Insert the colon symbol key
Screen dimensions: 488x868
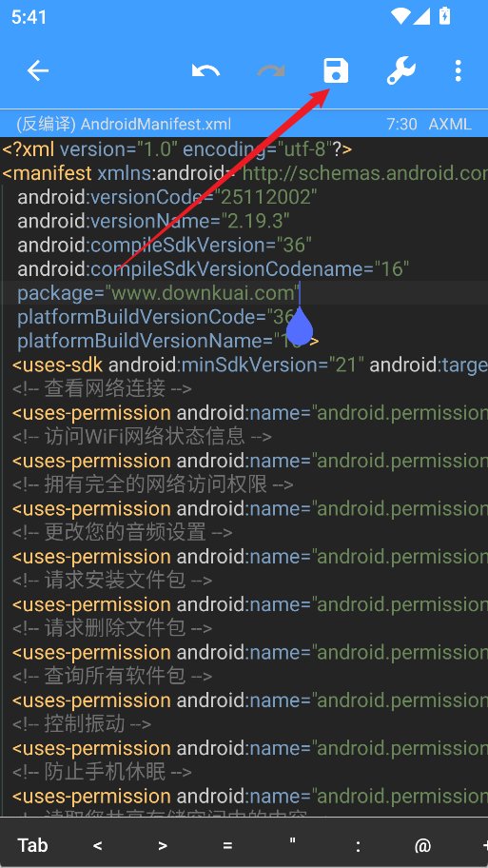point(358,845)
